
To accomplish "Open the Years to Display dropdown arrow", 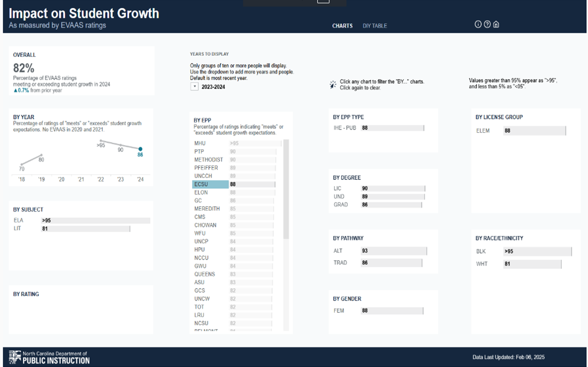I will click(x=194, y=87).
